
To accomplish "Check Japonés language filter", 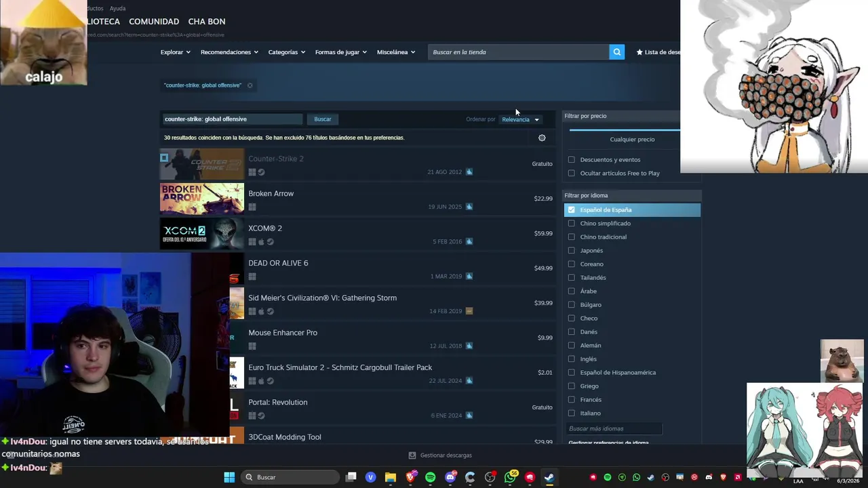I will coord(571,251).
